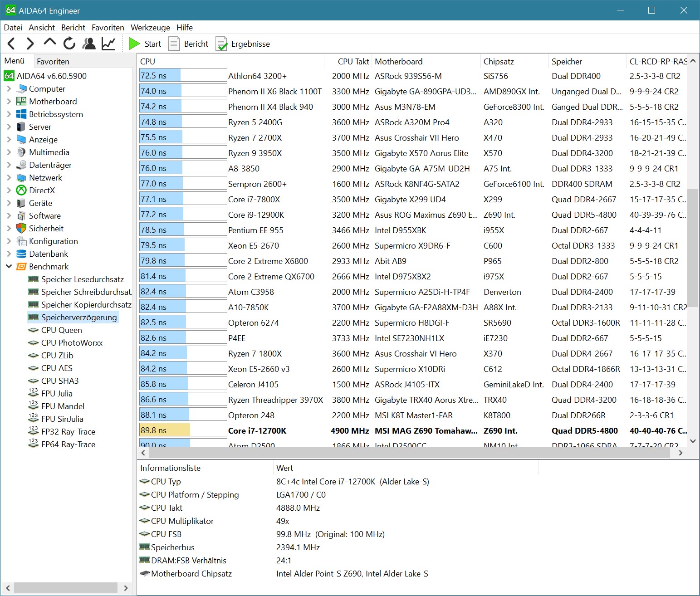Click the 4888.0 MHz CPU Takt value
700x596 pixels.
point(298,508)
